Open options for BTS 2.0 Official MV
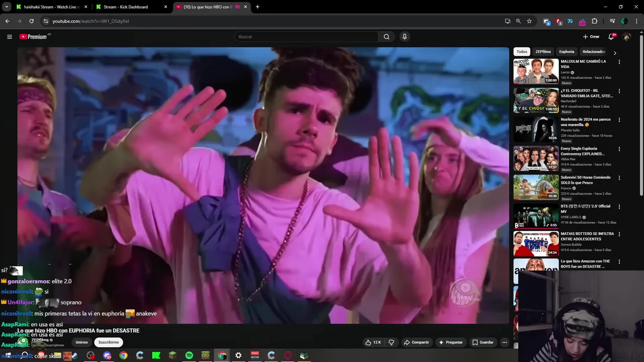 pyautogui.click(x=619, y=207)
